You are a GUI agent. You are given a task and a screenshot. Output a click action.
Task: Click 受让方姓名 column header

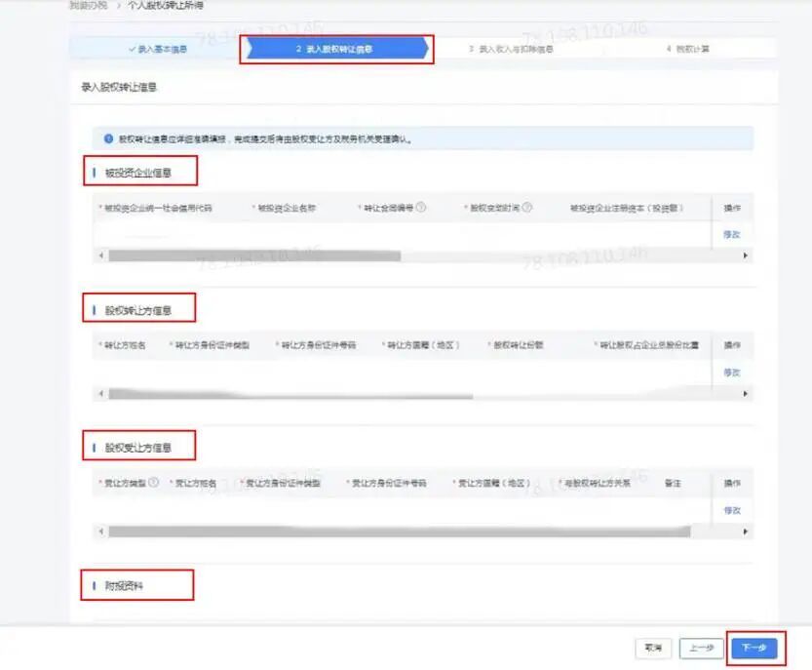tap(194, 483)
